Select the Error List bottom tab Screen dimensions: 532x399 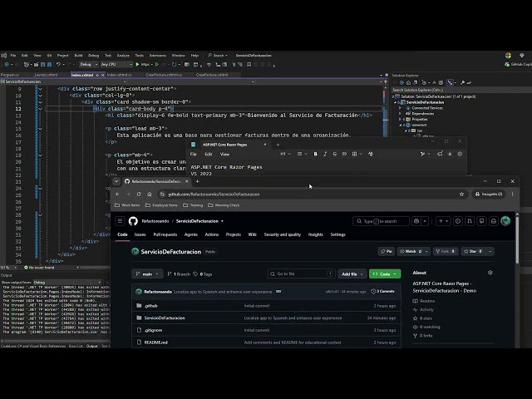tap(76, 346)
